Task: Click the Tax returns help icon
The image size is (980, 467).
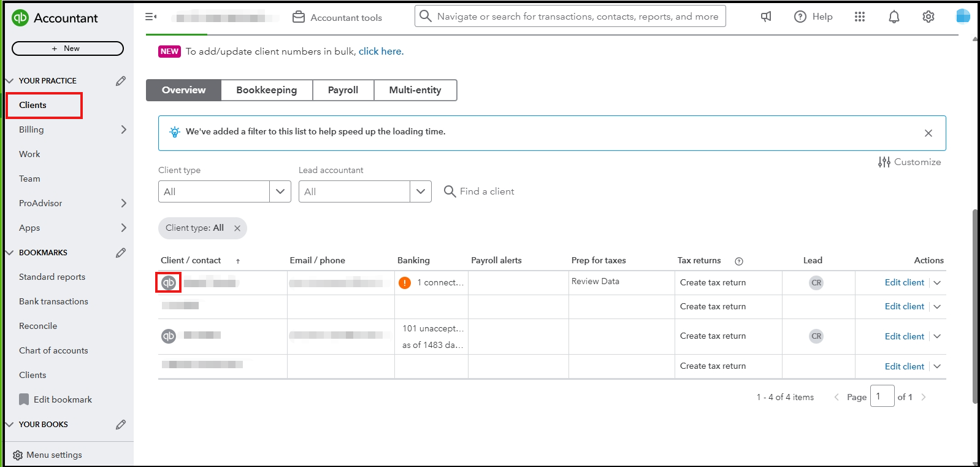Action: coord(739,261)
